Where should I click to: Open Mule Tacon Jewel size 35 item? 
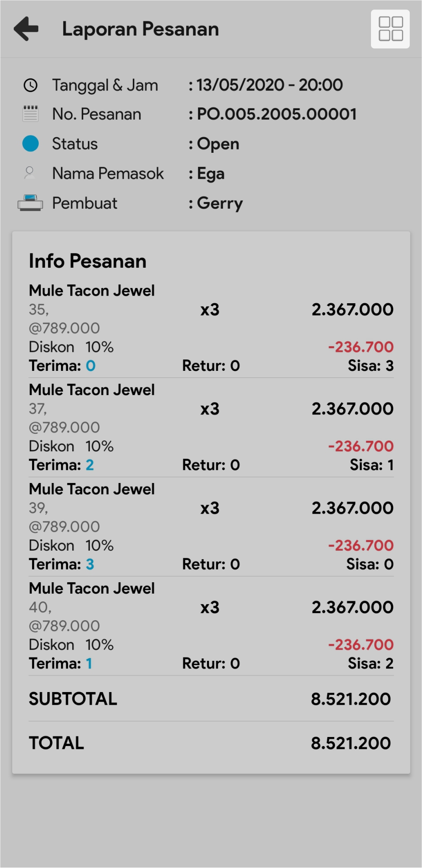pos(92,290)
